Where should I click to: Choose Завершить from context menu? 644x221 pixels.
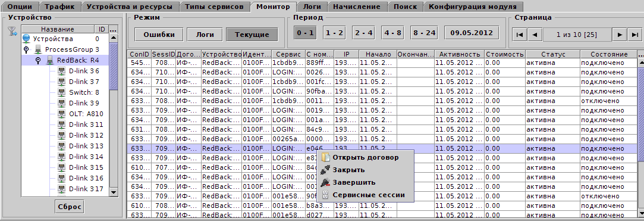coord(366,182)
